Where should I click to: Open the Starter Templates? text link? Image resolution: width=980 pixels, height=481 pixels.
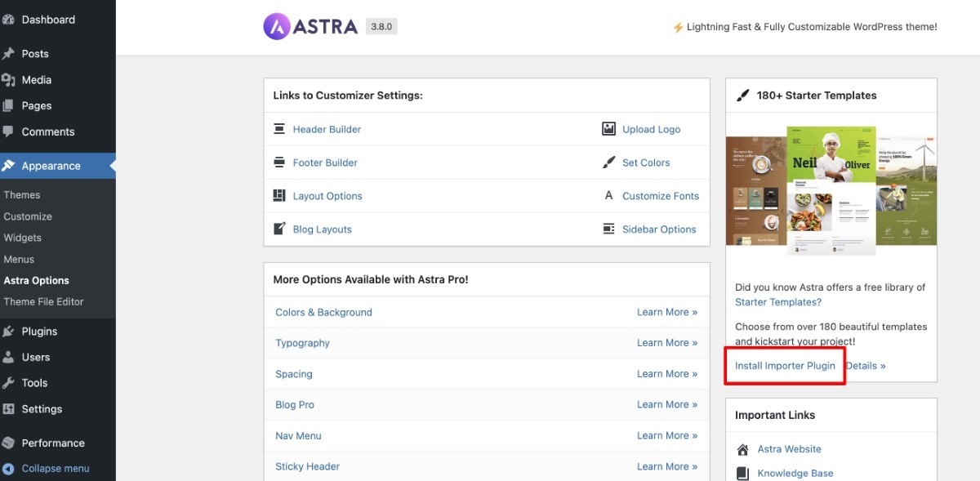click(778, 302)
